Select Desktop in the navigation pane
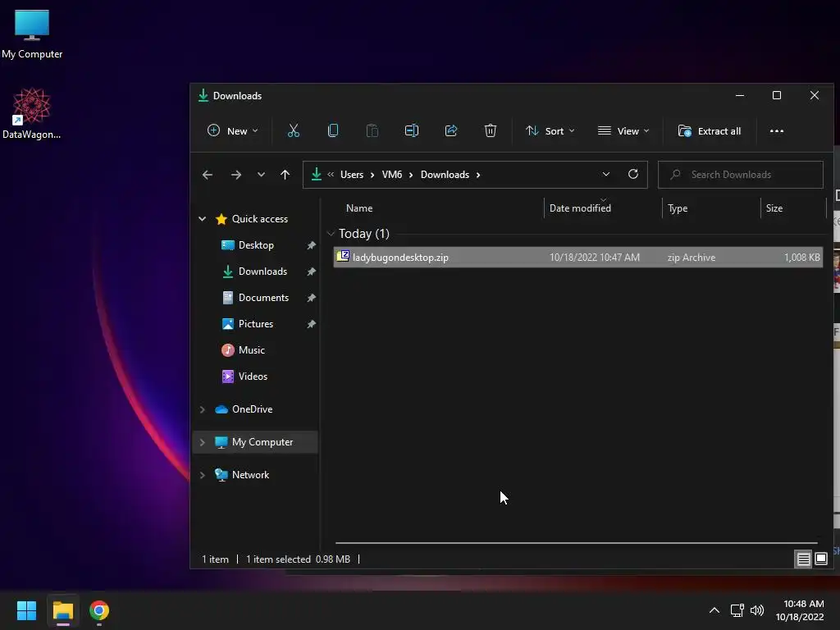The width and height of the screenshot is (840, 630). point(256,245)
